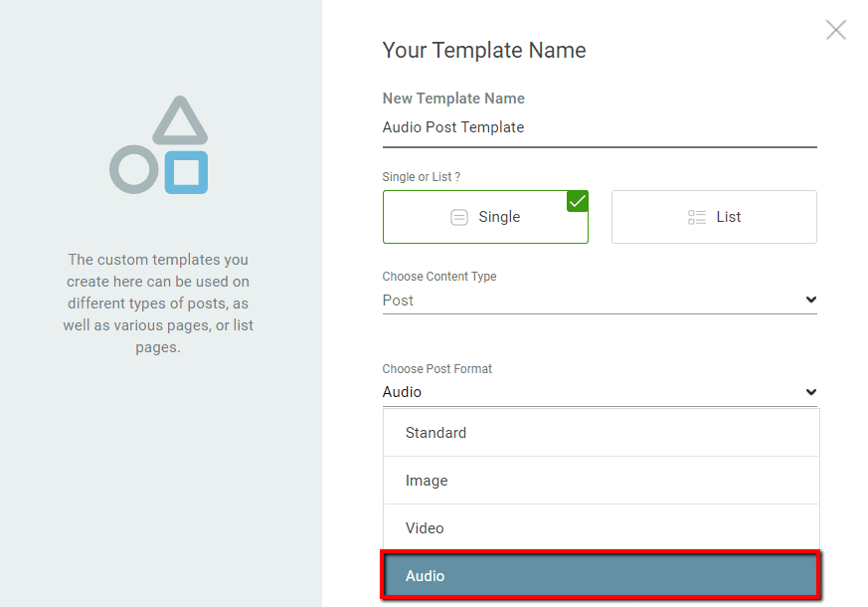Screen dimensions: 868x607
Task: Choose the List template type
Action: (714, 217)
